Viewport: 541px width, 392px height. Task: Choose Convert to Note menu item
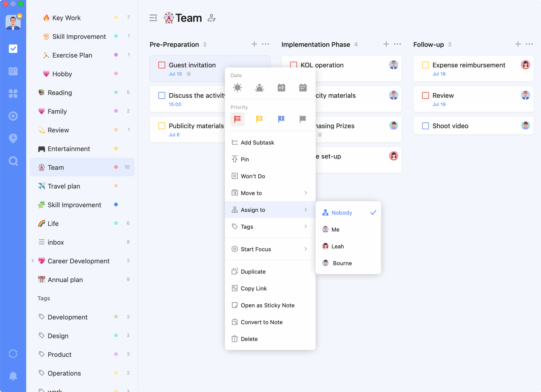[x=261, y=322]
